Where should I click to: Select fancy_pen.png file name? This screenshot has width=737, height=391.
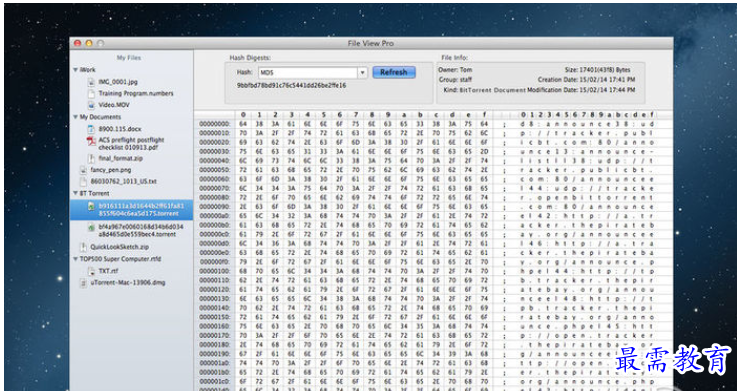tap(110, 170)
